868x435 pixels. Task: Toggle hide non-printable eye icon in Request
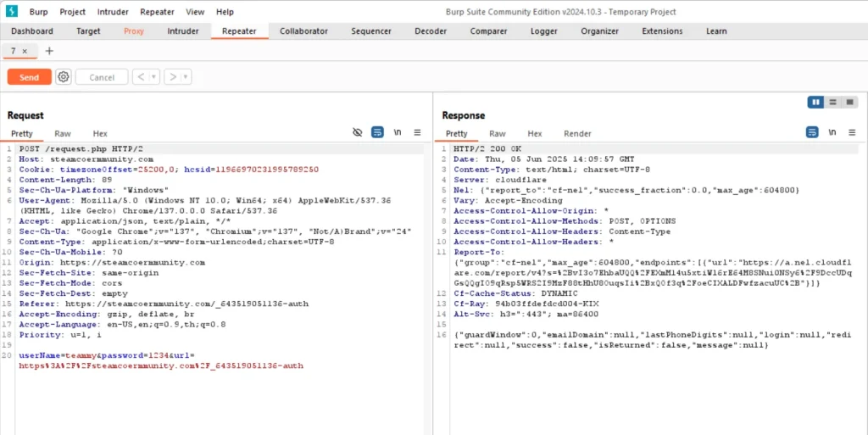[358, 132]
